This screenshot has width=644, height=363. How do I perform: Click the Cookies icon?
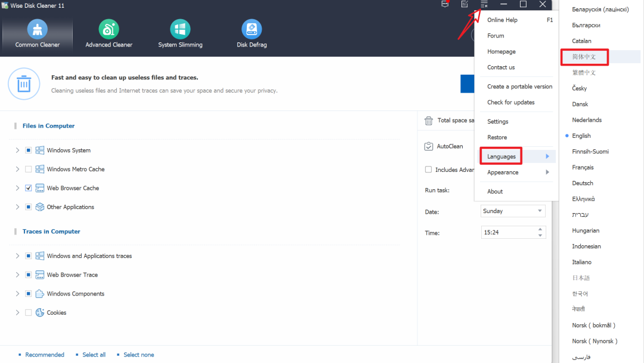[40, 312]
